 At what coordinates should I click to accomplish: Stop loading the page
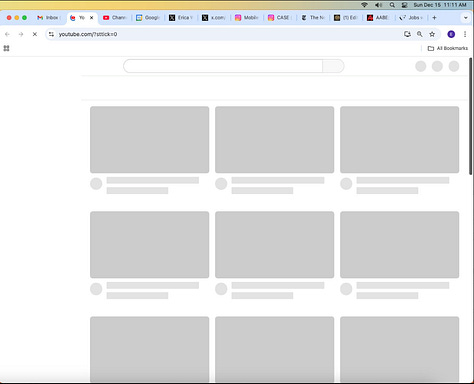point(35,34)
